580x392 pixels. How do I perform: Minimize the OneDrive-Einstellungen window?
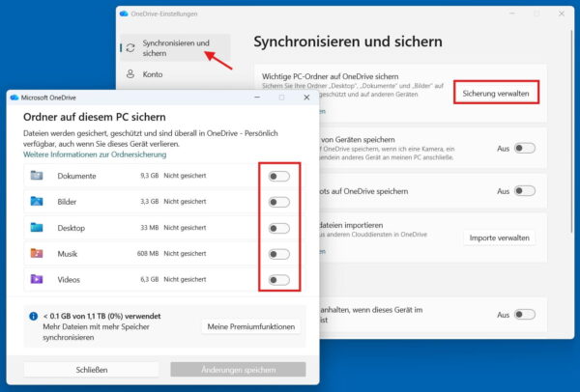[512, 14]
